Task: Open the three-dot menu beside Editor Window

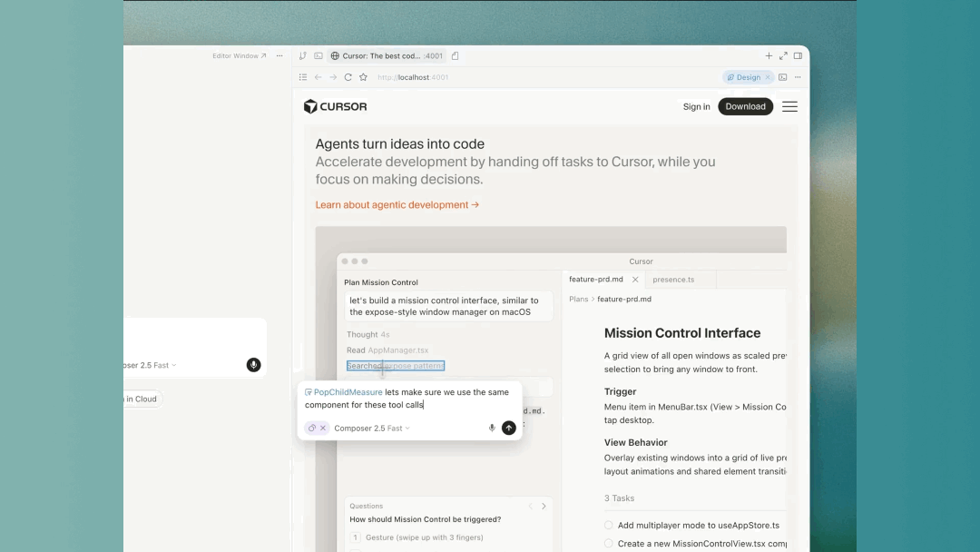Action: [279, 55]
